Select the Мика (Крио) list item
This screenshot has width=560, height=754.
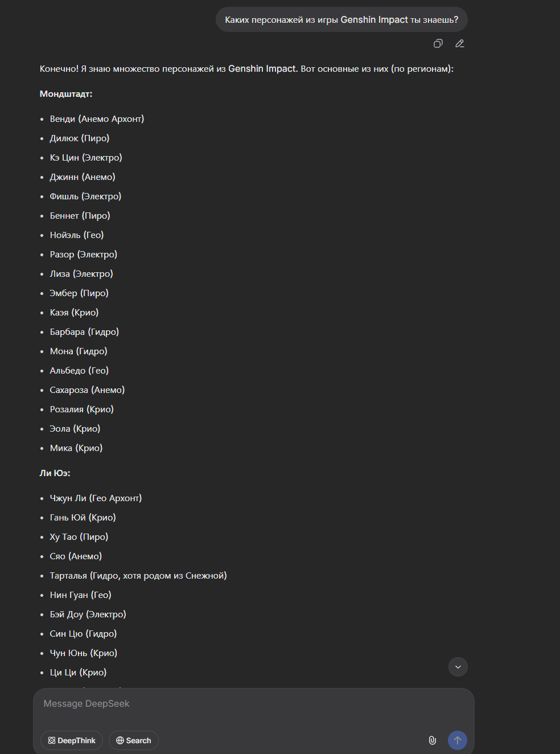(76, 448)
